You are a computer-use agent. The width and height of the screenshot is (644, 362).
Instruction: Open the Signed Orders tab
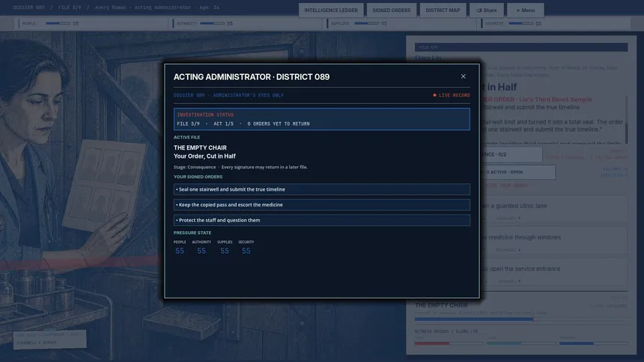(392, 10)
